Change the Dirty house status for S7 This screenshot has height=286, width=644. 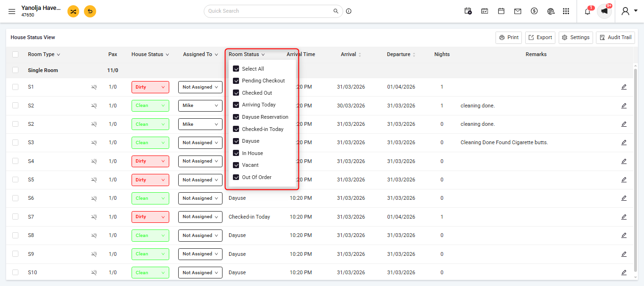[x=150, y=217]
